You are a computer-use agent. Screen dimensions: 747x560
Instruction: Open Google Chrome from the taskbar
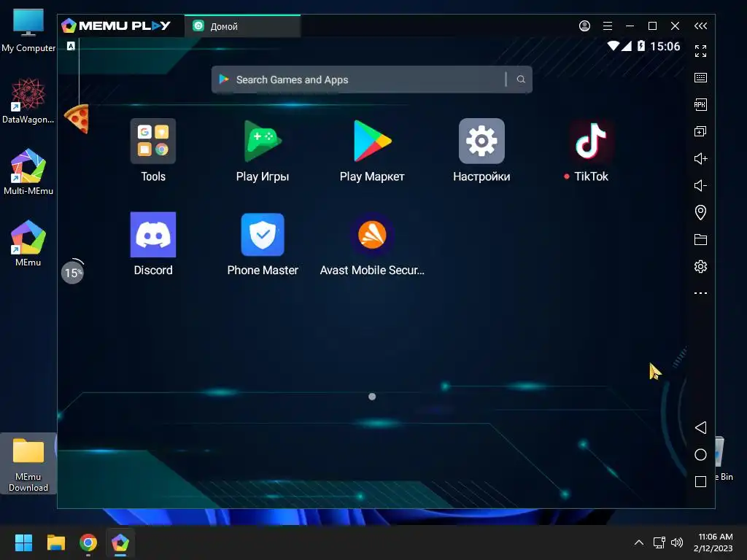click(88, 542)
